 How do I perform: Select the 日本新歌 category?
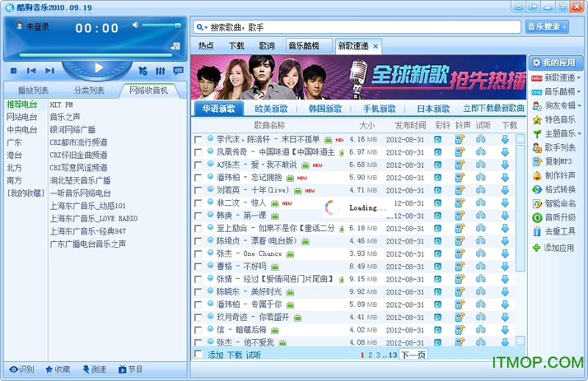pos(433,109)
